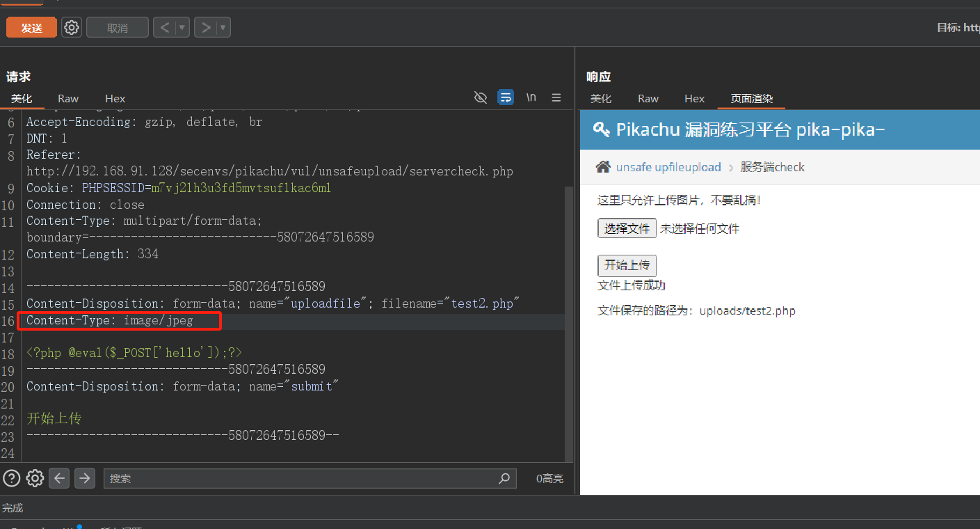Open request panel hamburger menu
980x529 pixels.
tap(556, 97)
